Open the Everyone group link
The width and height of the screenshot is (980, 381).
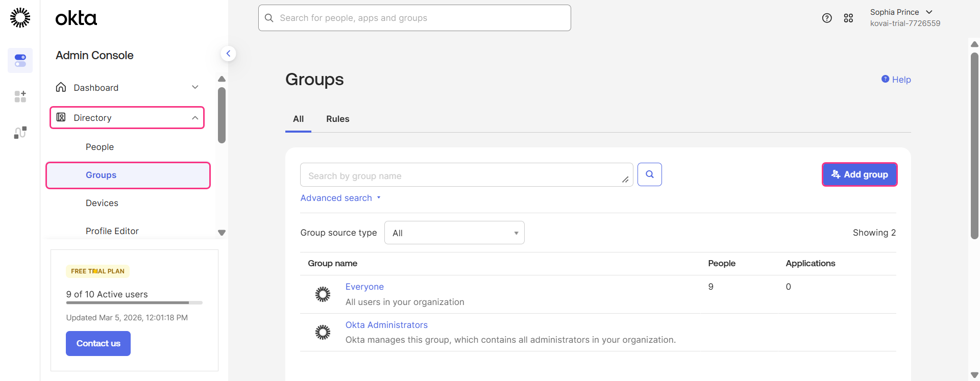(364, 287)
